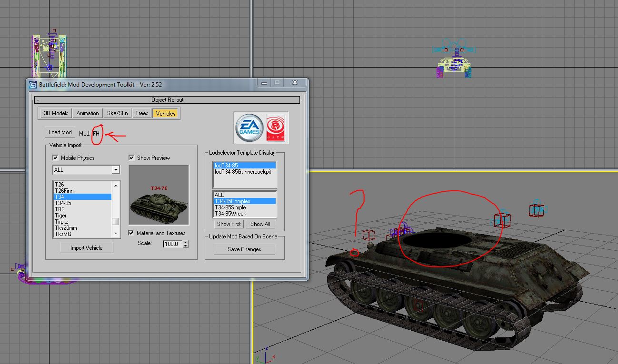Switch to the Animation tab
Viewport: 618px width, 364px height.
(x=88, y=113)
